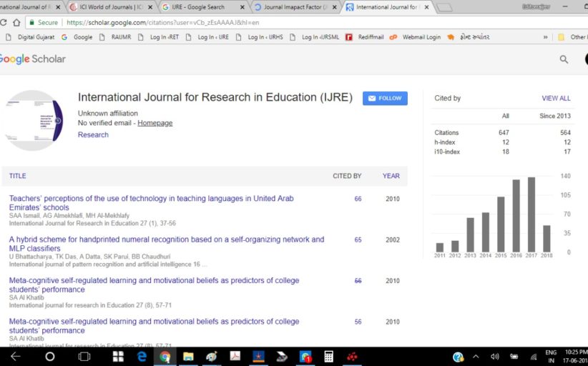Viewport: 588px width, 366px height.
Task: Open Adobe Reader PDF app on taskbar
Action: tap(235, 356)
